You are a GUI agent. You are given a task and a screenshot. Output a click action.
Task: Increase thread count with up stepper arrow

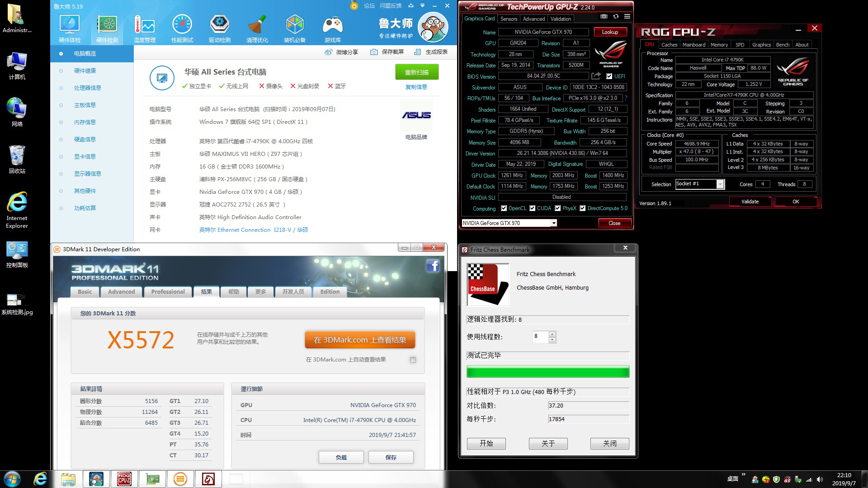[552, 334]
